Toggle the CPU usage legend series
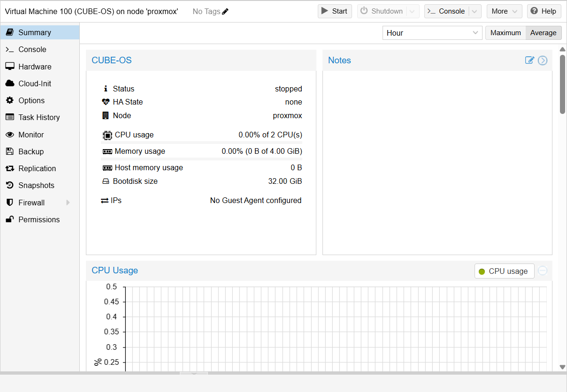Image resolution: width=567 pixels, height=392 pixels. pyautogui.click(x=504, y=271)
